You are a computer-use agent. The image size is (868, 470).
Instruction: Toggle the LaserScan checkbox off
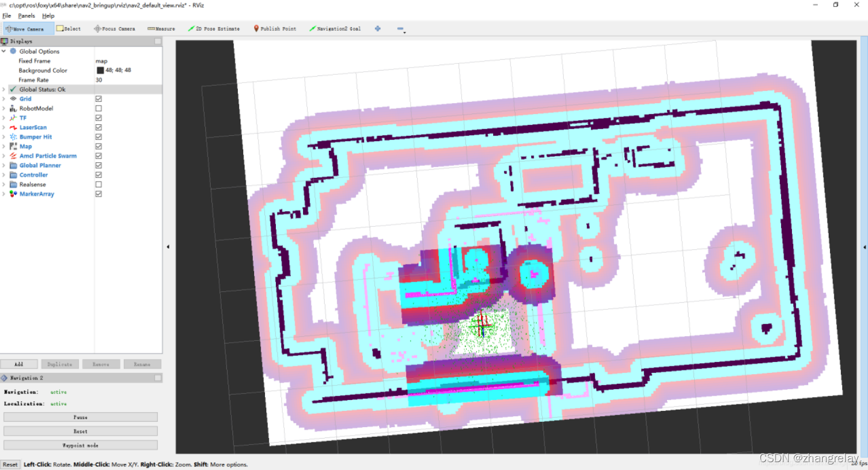click(98, 127)
